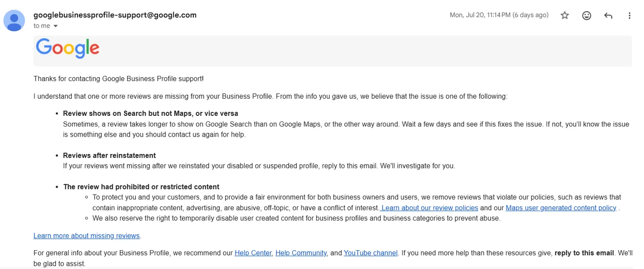This screenshot has height=269, width=644.
Task: Add an emoji reaction to the email
Action: tap(586, 16)
